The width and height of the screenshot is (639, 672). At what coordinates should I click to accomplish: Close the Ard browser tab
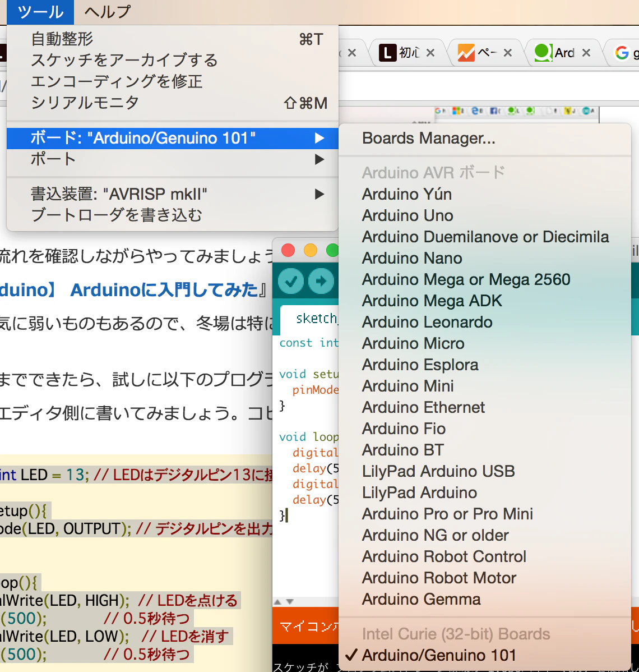pyautogui.click(x=586, y=53)
